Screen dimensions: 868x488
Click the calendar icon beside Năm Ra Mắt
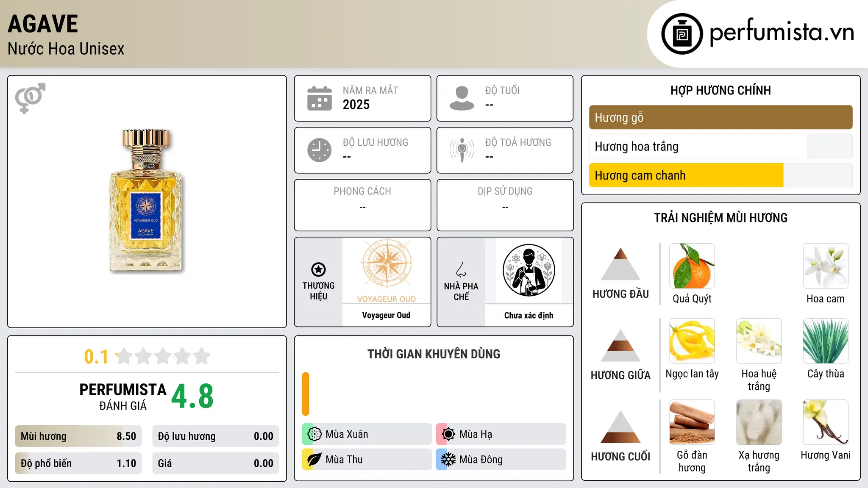point(320,98)
